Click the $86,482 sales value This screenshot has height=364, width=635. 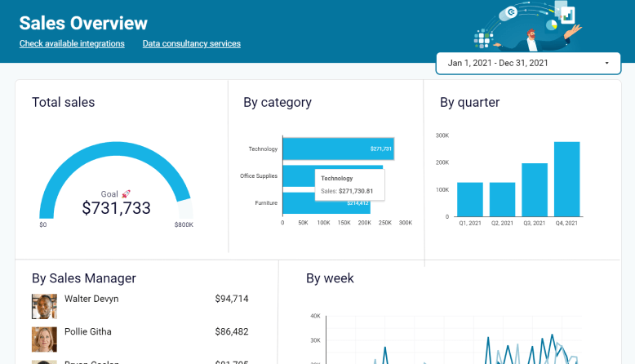coord(232,331)
